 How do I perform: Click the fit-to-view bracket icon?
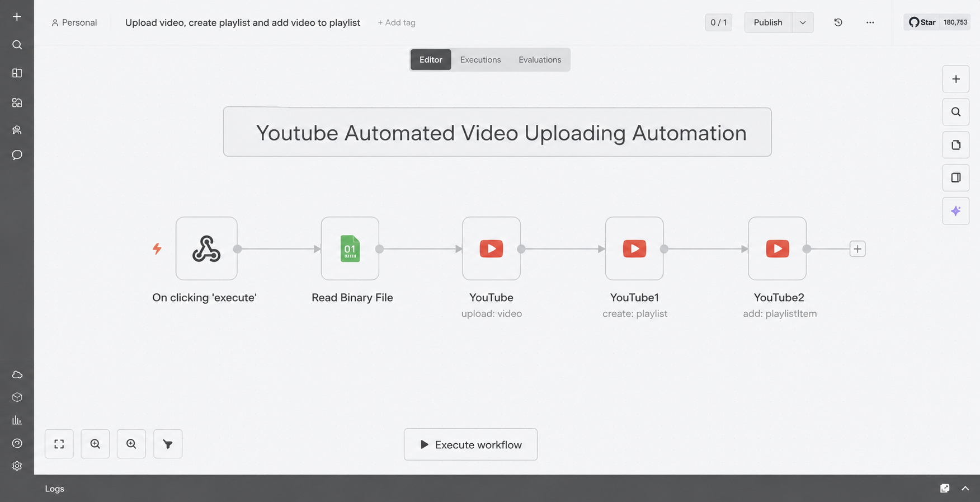pyautogui.click(x=59, y=444)
